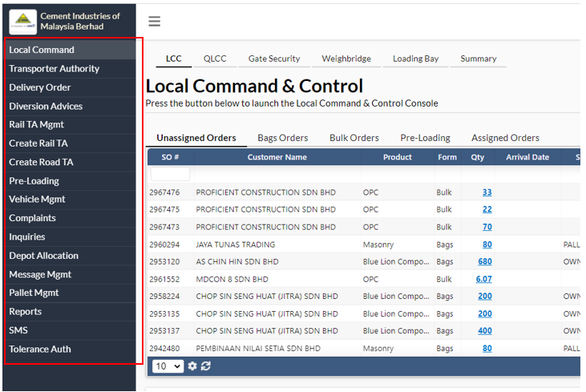Open Assigned Orders tab
This screenshot has height=392, width=586.
point(505,138)
